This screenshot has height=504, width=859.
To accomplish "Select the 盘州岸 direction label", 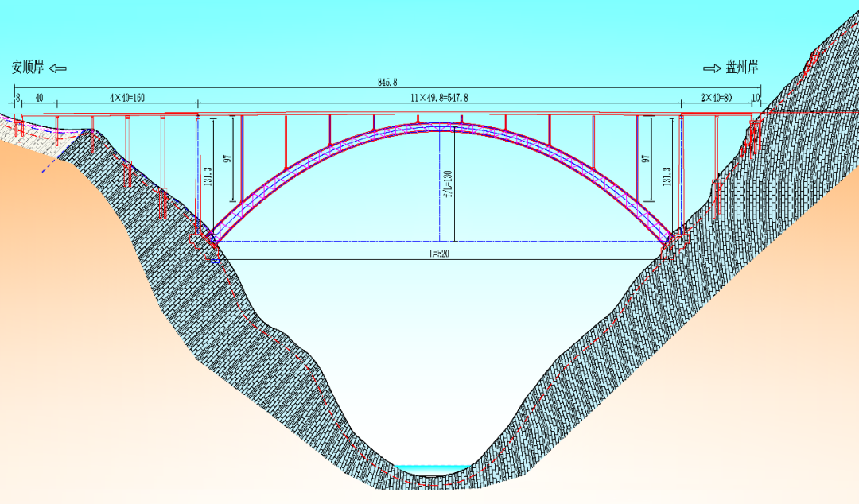I will tap(741, 68).
